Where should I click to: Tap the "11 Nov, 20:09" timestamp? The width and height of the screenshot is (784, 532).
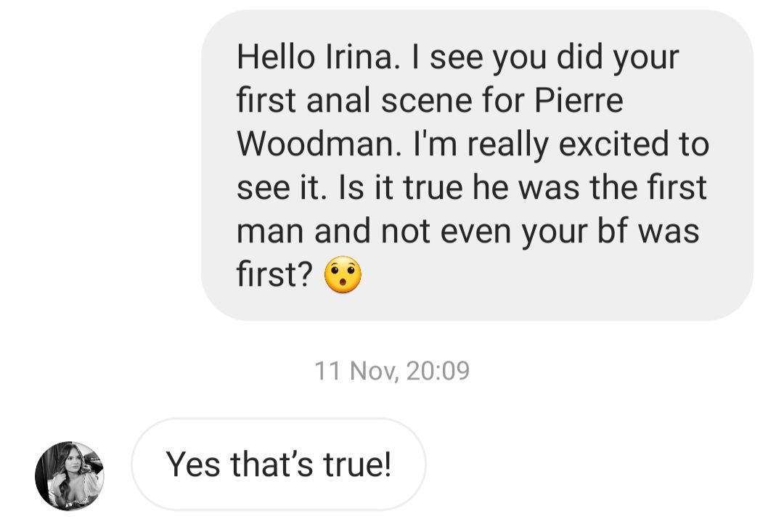click(392, 371)
